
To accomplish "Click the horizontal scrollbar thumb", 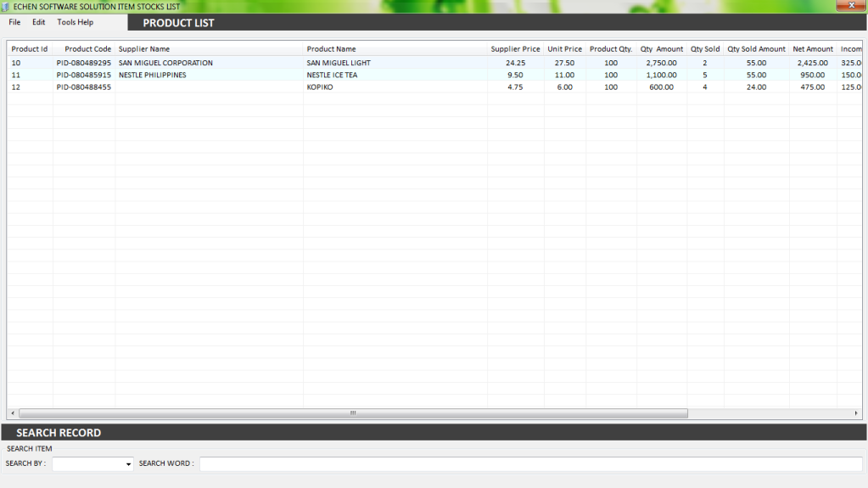I will [x=353, y=413].
